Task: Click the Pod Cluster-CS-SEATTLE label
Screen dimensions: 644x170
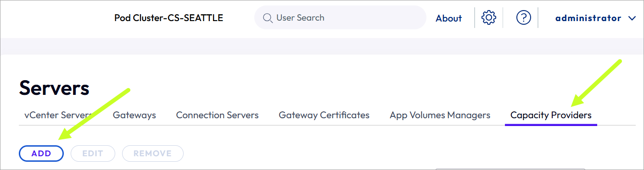Action: click(x=169, y=18)
